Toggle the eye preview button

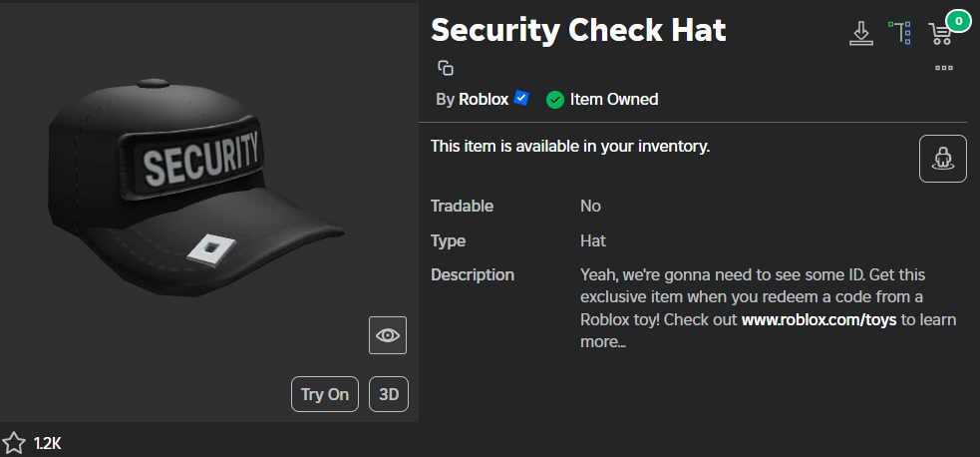tap(388, 335)
